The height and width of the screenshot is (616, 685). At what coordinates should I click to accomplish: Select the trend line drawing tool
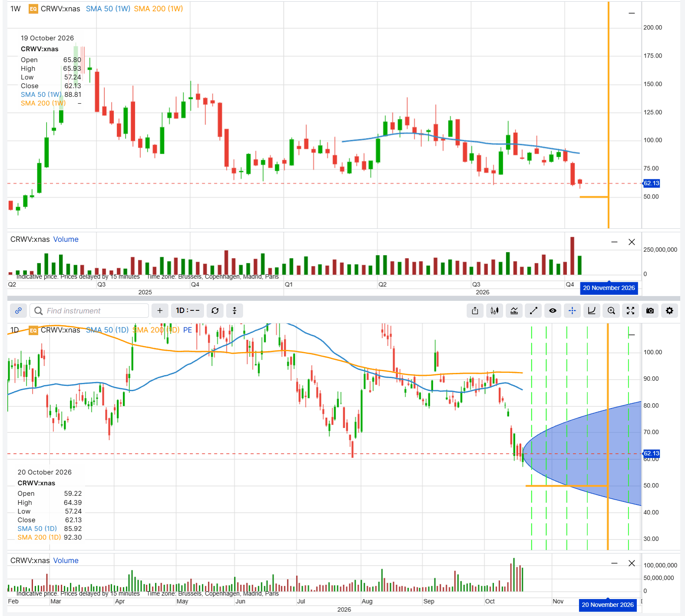(x=534, y=311)
